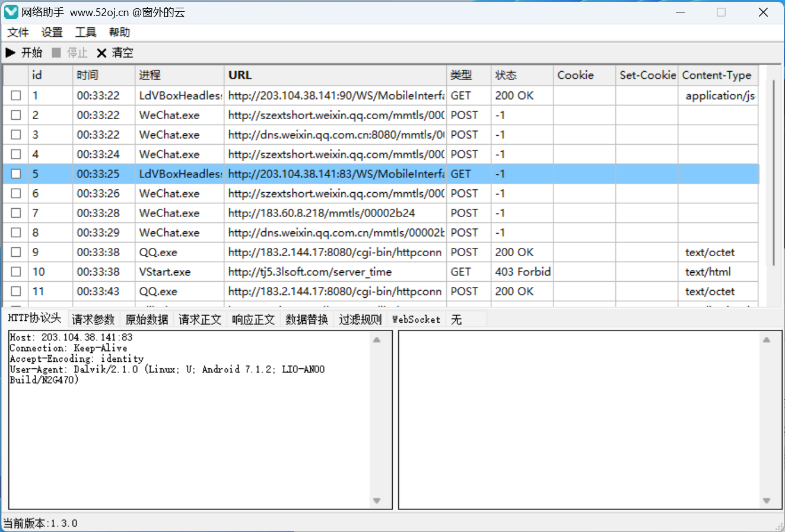Viewport: 785px width, 532px height.
Task: Tick the checkbox for row id 3
Action: (x=16, y=135)
